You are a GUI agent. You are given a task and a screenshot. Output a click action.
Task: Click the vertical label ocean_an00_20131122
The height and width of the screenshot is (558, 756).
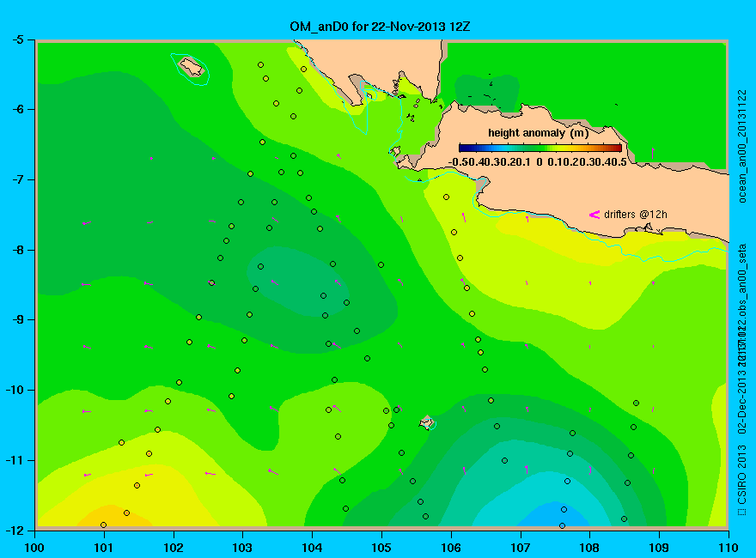pyautogui.click(x=742, y=146)
